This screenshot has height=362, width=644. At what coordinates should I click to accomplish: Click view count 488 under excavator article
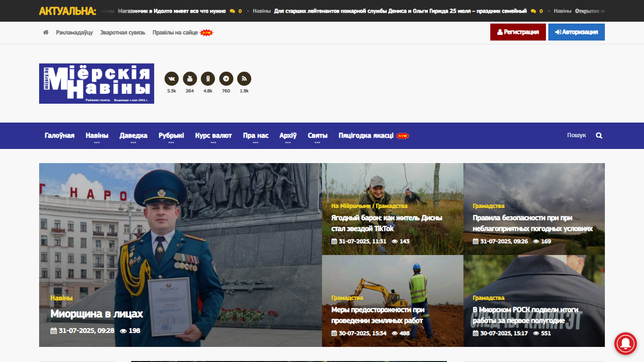point(401,333)
